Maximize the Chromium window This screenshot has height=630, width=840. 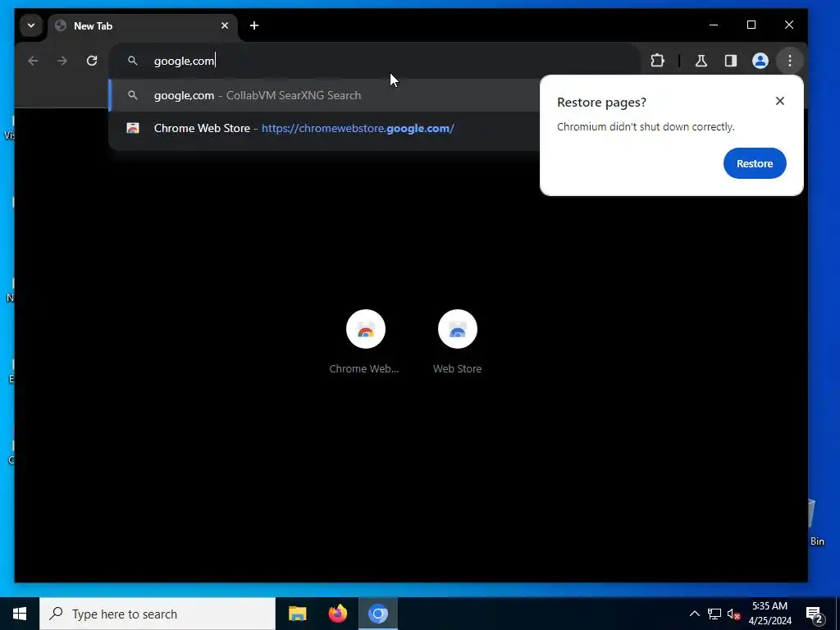(x=751, y=25)
